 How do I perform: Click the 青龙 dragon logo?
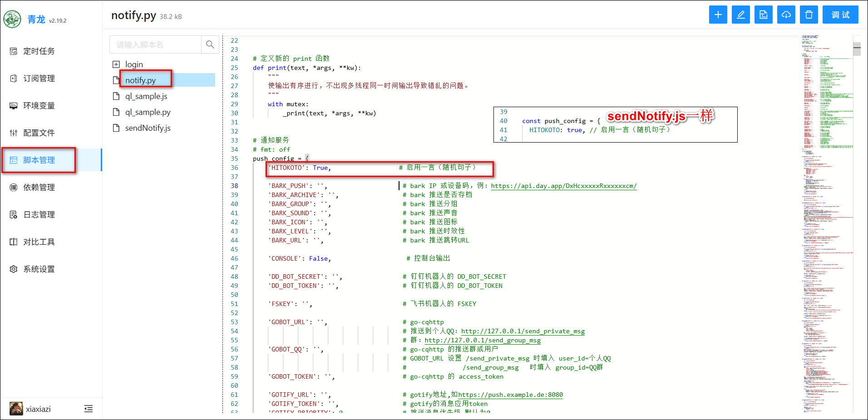pyautogui.click(x=12, y=19)
